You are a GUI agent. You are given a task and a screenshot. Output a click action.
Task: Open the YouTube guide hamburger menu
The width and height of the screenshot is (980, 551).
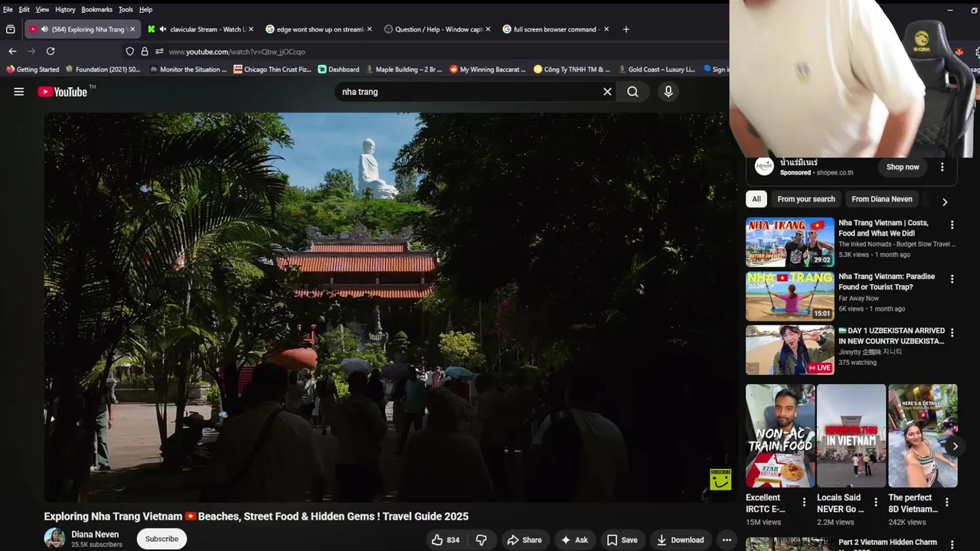tap(18, 92)
